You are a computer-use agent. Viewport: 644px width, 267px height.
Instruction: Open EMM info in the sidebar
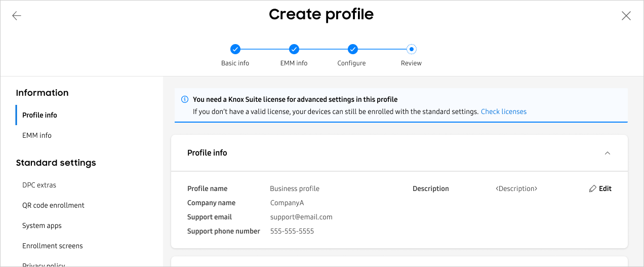[37, 135]
